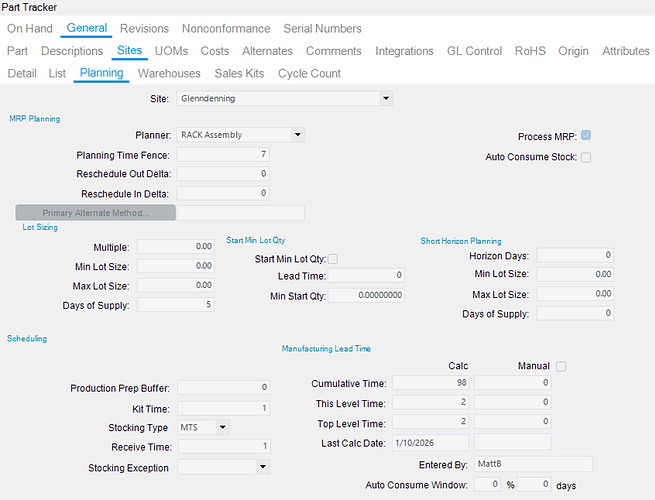Click the Kit Time field

coord(223,408)
